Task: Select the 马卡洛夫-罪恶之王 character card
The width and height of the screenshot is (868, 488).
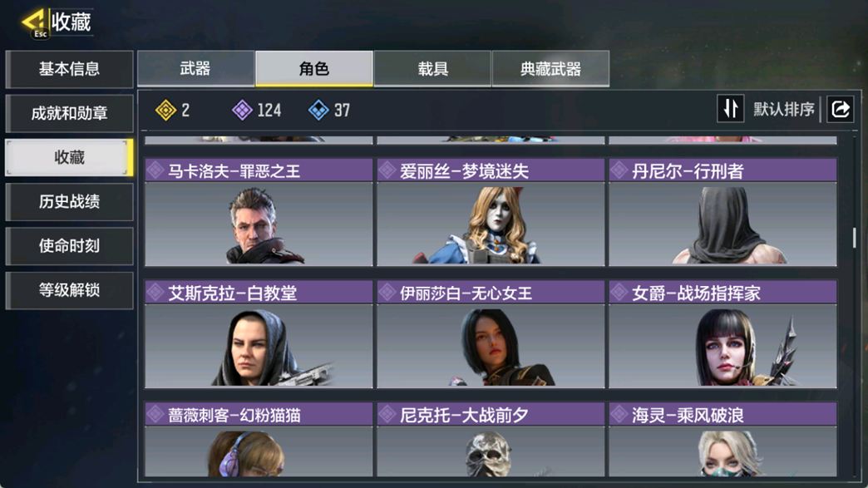Action: click(x=259, y=213)
